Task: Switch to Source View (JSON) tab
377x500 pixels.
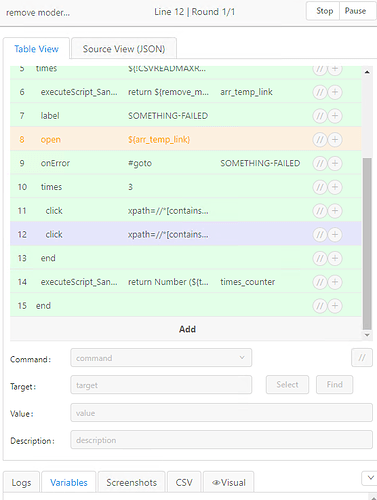Action: pos(124,49)
